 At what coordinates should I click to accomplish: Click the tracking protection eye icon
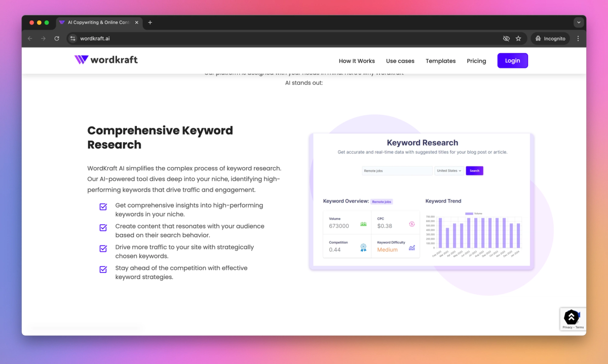[x=506, y=38]
